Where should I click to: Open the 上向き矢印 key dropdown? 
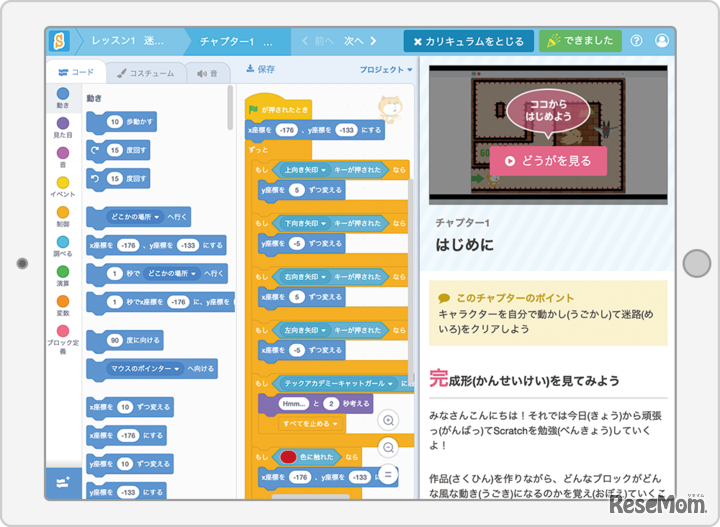click(305, 170)
